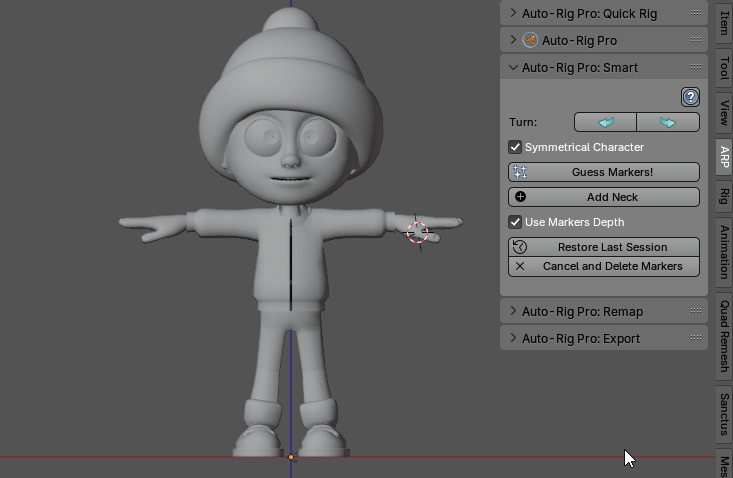The height and width of the screenshot is (478, 733).
Task: Click the Add Neck button
Action: click(604, 197)
